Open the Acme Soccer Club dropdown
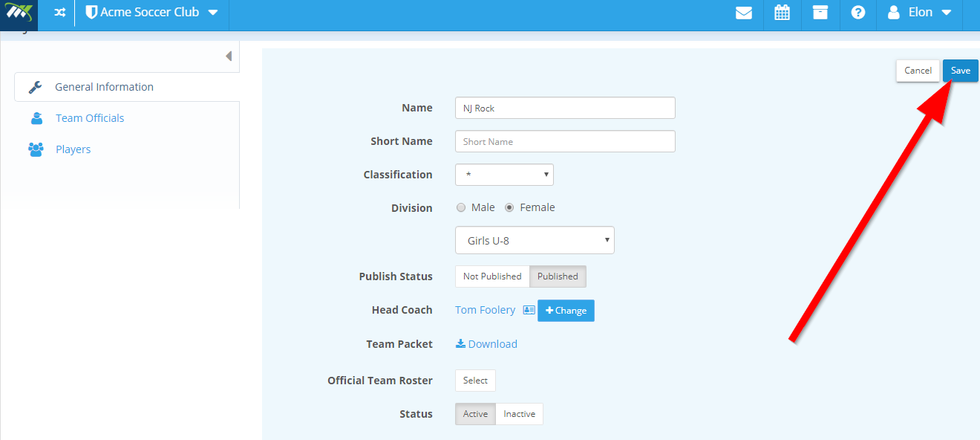The image size is (980, 440). pyautogui.click(x=152, y=13)
